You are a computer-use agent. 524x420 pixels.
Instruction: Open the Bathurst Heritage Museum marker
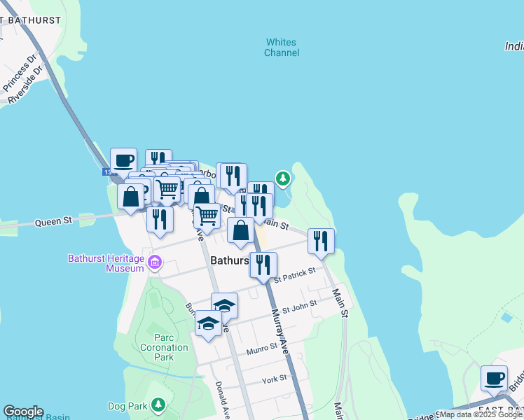point(155,262)
